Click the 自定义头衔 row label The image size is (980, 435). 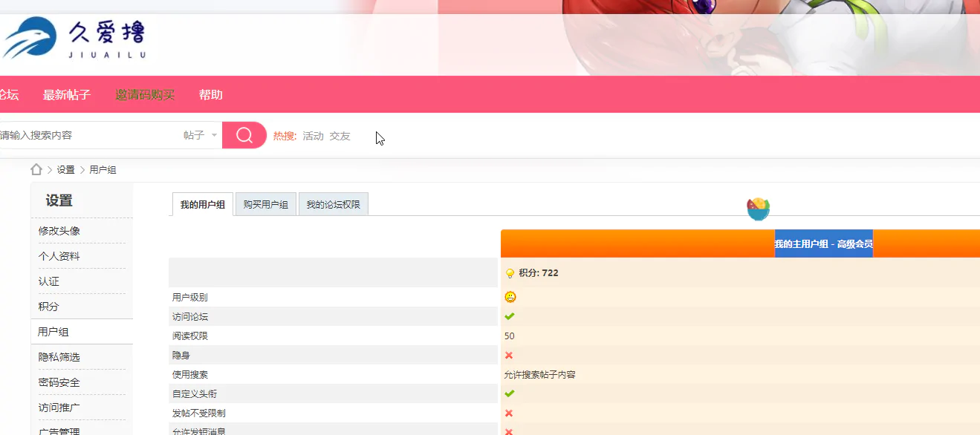195,393
